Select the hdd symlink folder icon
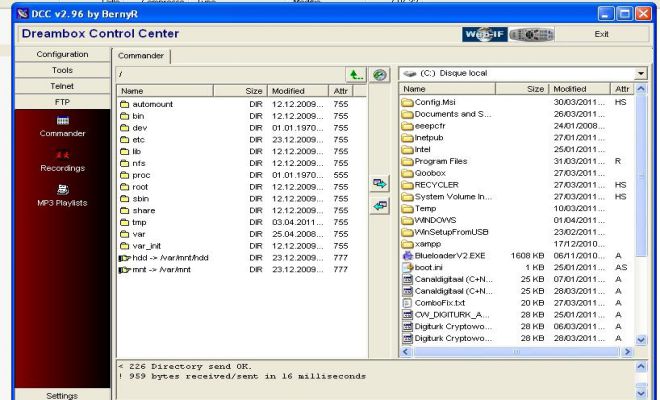This screenshot has width=660, height=400. (125, 258)
